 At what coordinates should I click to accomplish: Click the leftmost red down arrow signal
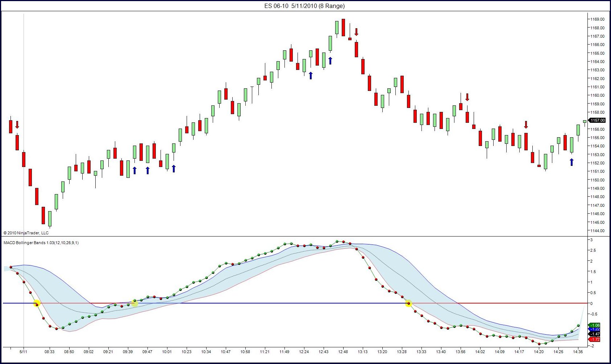pyautogui.click(x=17, y=125)
